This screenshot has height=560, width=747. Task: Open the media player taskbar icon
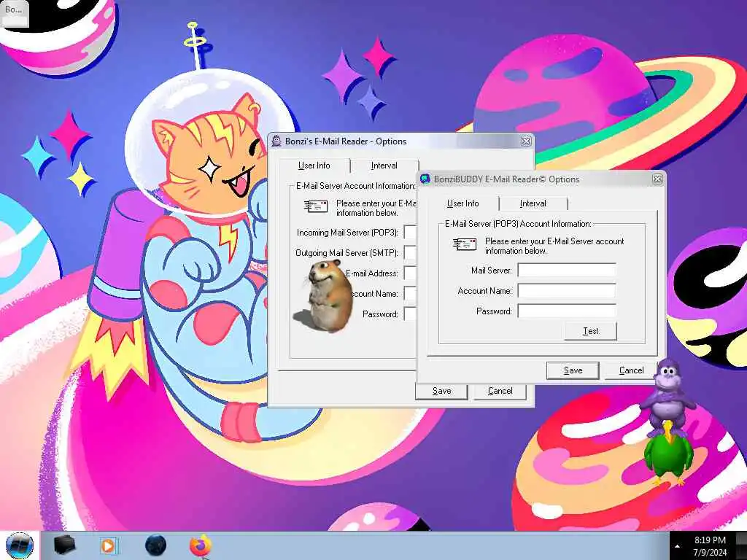click(x=109, y=545)
